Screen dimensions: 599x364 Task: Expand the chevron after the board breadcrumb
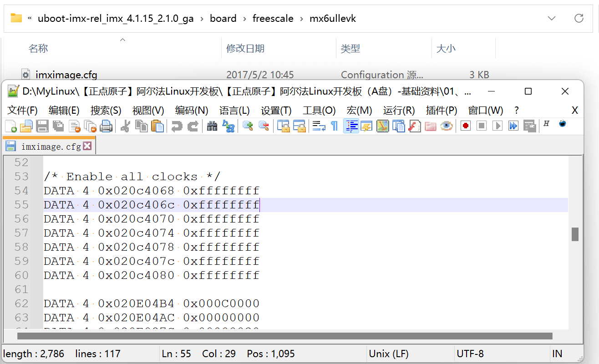[244, 19]
